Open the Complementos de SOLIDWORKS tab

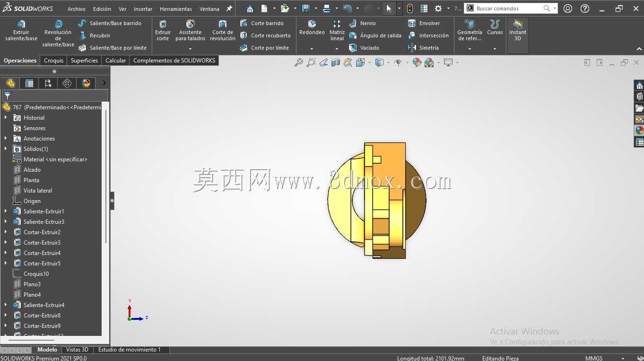[174, 61]
